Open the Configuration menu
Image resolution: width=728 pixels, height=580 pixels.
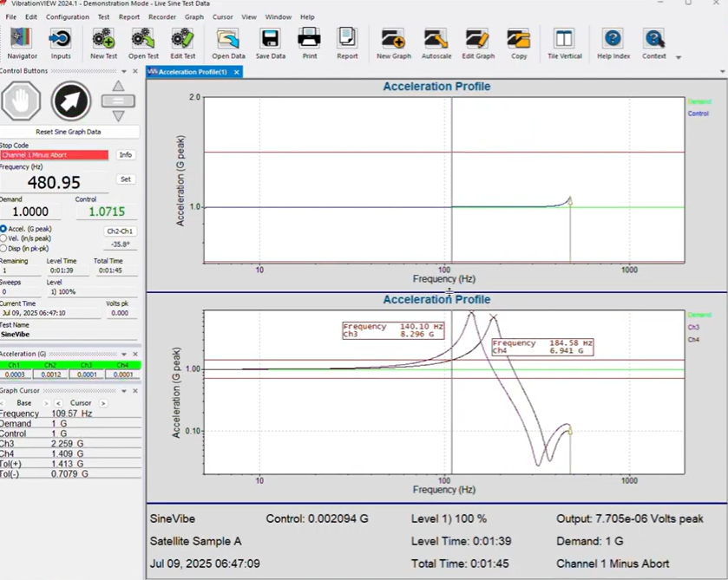pyautogui.click(x=68, y=17)
